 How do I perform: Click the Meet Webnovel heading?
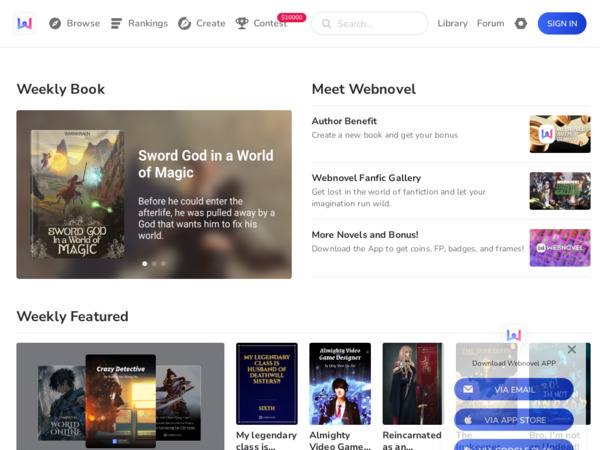tap(364, 89)
